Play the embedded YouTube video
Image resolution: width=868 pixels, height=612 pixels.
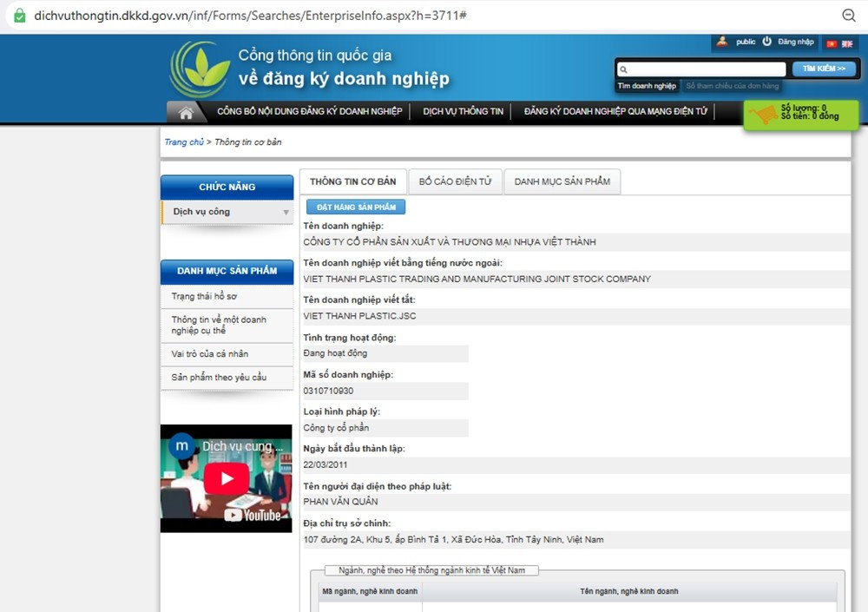(227, 478)
